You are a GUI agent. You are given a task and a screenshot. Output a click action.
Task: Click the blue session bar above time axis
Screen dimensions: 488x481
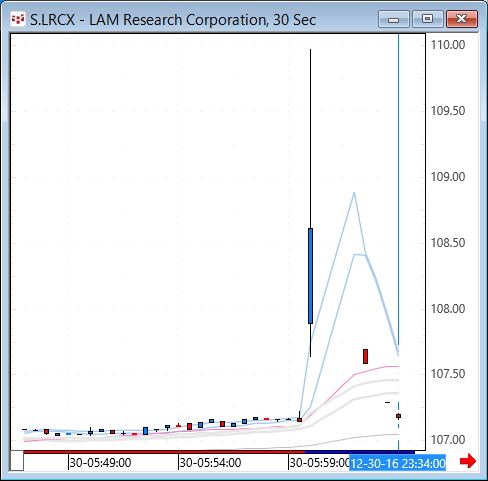click(360, 452)
